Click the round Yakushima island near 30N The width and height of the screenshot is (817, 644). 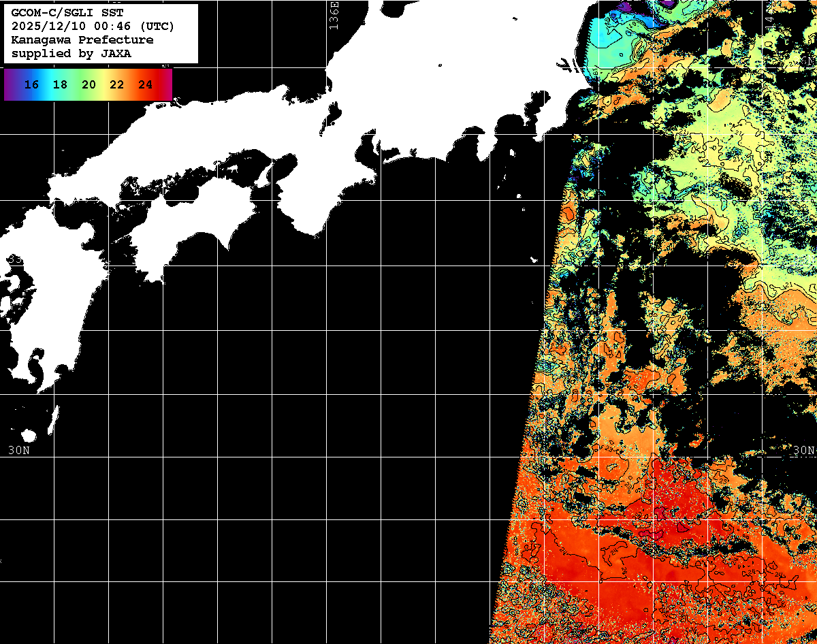[x=29, y=436]
